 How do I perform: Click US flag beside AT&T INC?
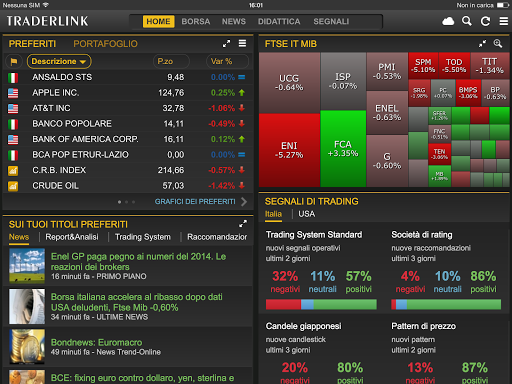pos(13,109)
